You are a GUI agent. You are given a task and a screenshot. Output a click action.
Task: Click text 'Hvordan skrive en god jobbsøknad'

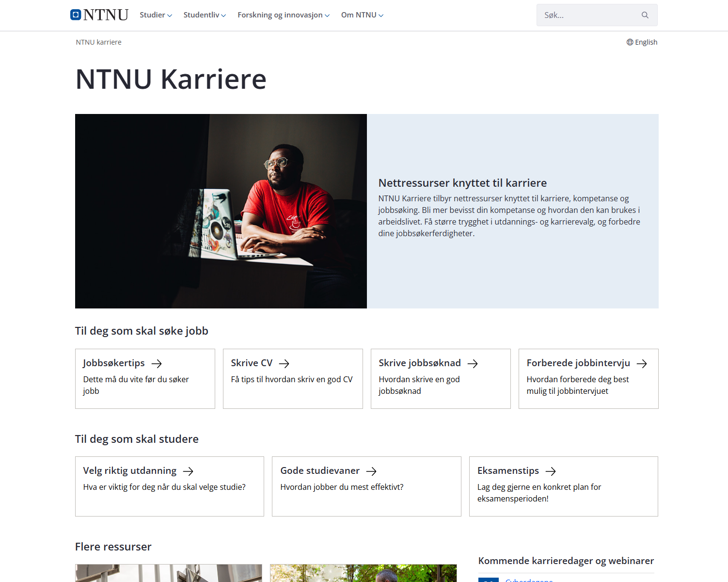(419, 385)
